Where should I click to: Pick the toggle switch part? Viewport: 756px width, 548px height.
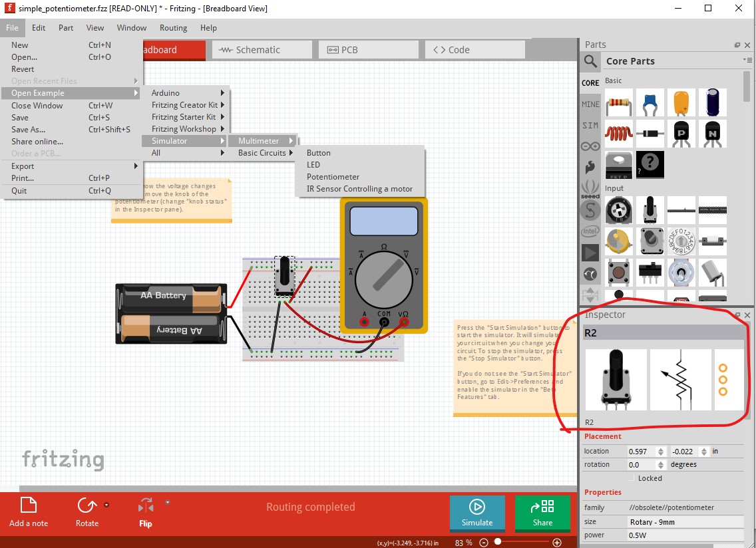(x=681, y=272)
